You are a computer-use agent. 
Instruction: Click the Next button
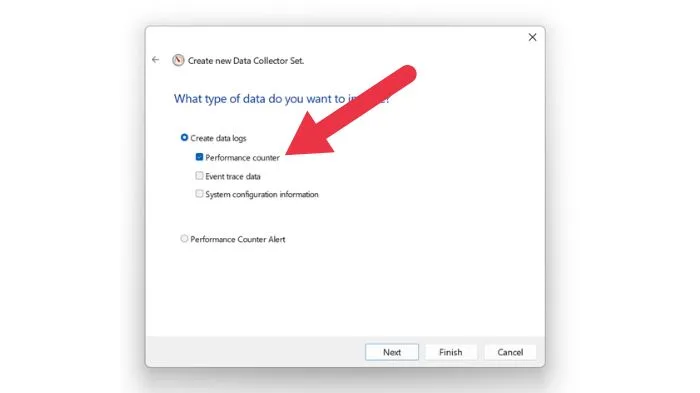[392, 352]
